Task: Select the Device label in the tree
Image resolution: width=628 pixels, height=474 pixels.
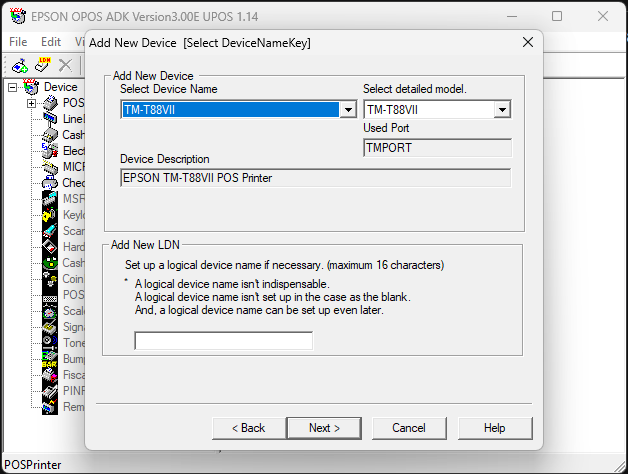Action: (60, 87)
